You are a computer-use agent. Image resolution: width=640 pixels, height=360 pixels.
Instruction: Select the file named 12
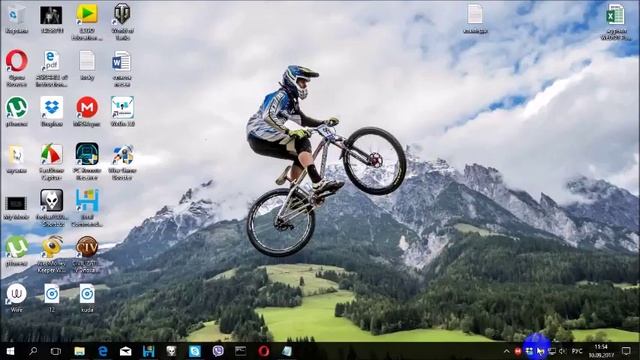[51, 294]
